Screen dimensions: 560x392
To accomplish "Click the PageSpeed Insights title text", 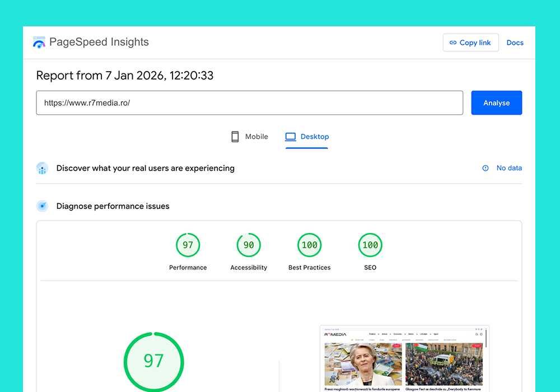I will pyautogui.click(x=99, y=42).
